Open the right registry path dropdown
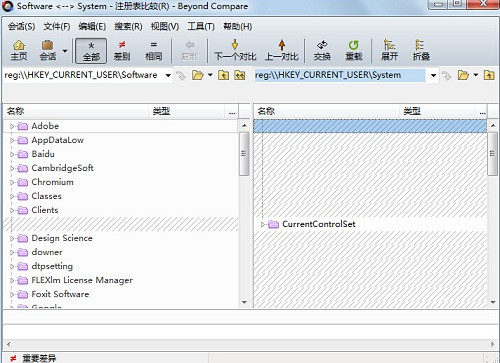The width and height of the screenshot is (500, 363). (x=433, y=76)
